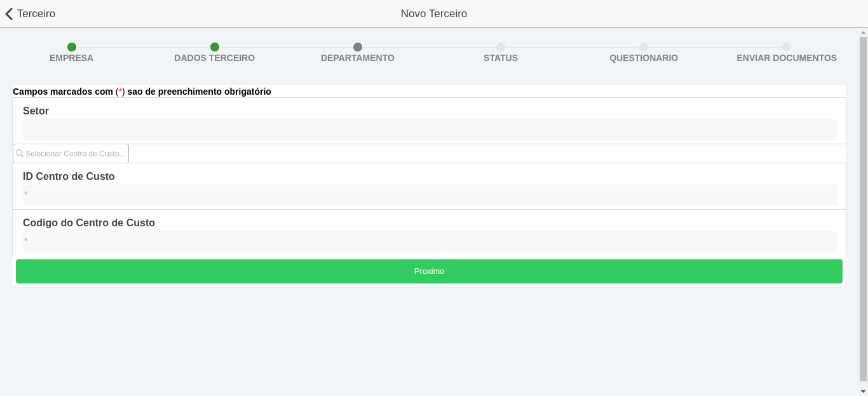Click the back chevron arrow icon
This screenshot has height=396, width=868.
(9, 14)
